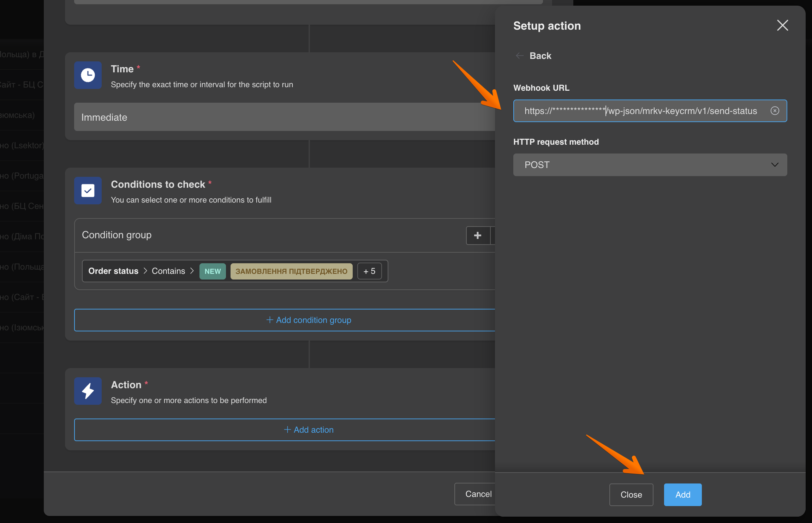Close the Setup action panel
Viewport: 812px width, 523px height.
click(782, 25)
